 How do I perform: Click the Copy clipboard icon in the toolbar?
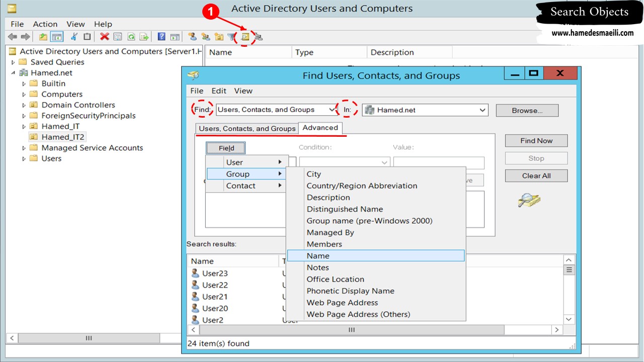tap(87, 37)
